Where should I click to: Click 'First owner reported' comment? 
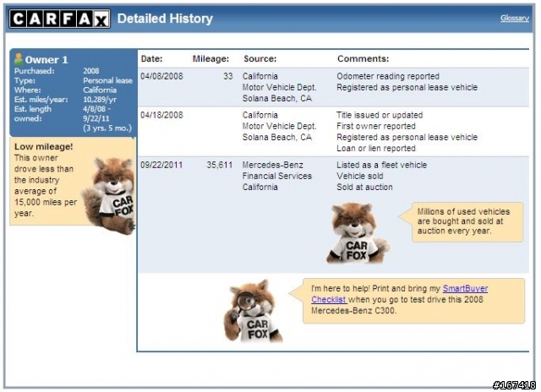(x=376, y=126)
